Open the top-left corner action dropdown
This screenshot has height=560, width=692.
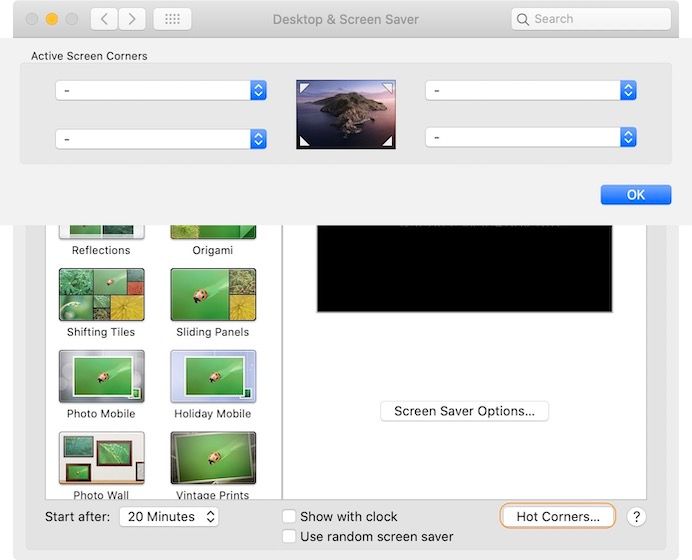pos(160,90)
